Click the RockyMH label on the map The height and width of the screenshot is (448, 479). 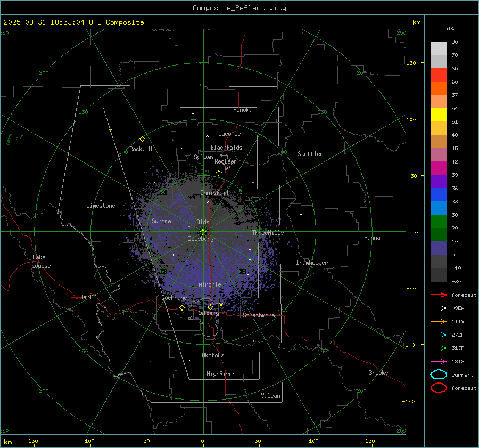pos(141,149)
